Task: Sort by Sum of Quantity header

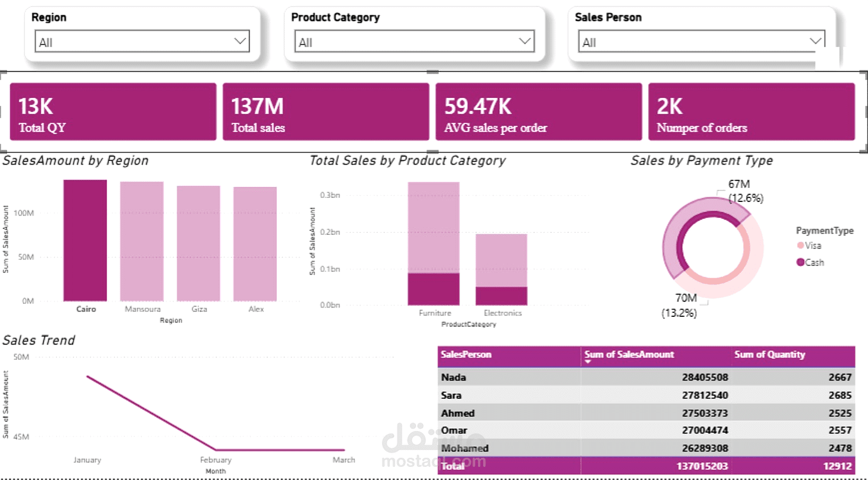Action: pos(770,354)
